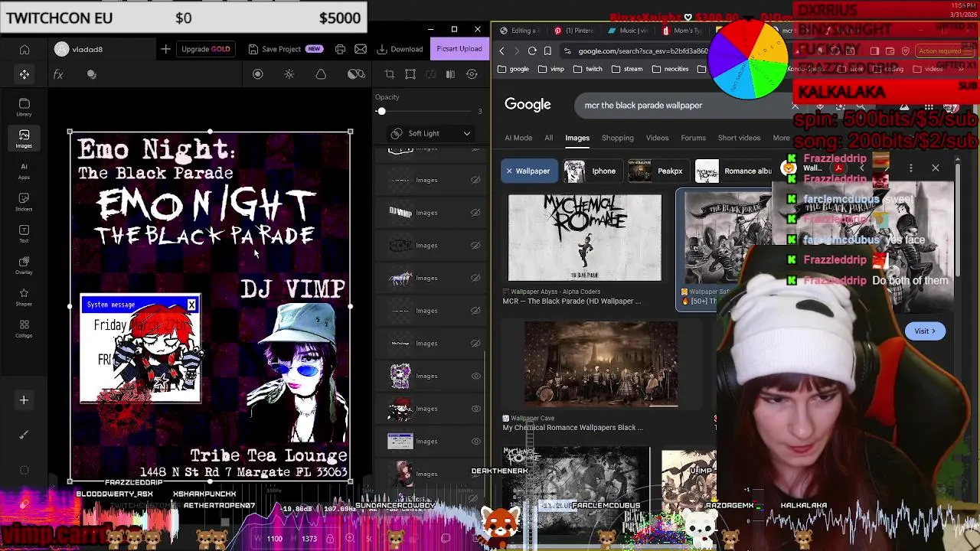Viewport: 980px width, 551px height.
Task: Click the Visit button on image preview
Action: 925,331
